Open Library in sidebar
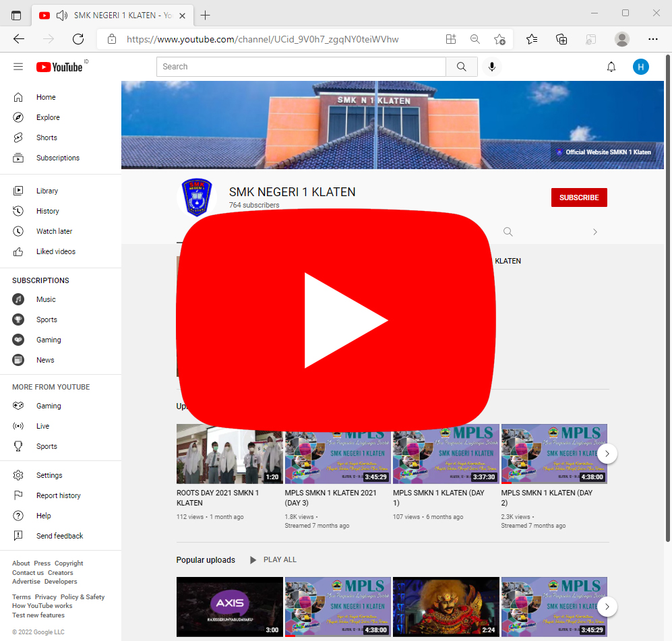 [x=61, y=191]
